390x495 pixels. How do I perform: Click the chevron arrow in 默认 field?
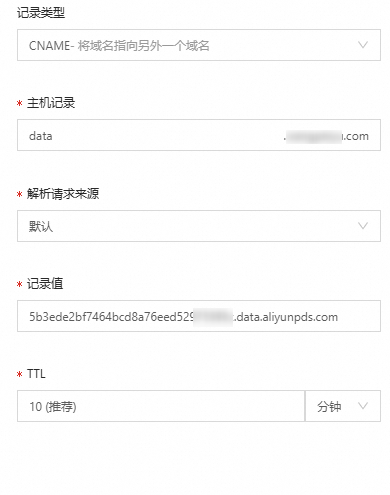[363, 226]
